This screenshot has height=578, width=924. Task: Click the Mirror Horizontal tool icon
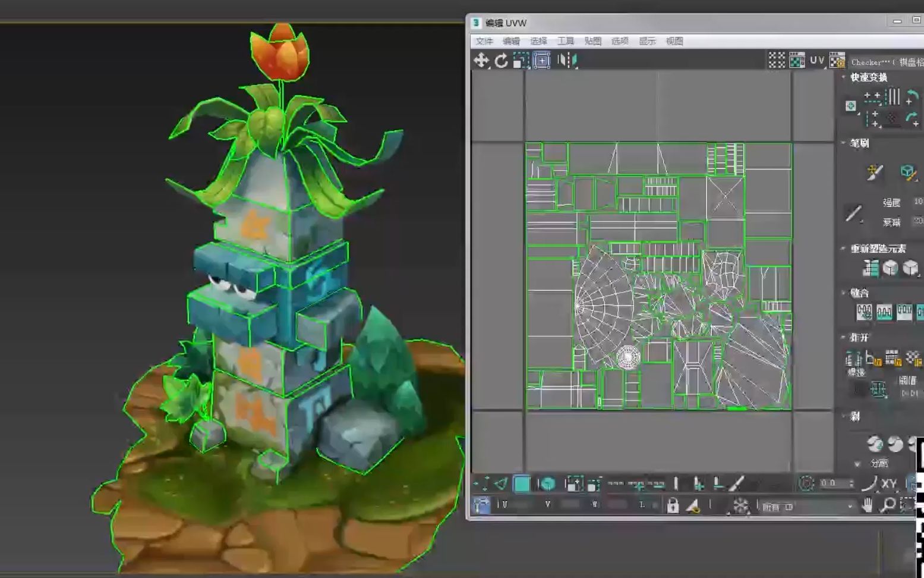pyautogui.click(x=567, y=60)
